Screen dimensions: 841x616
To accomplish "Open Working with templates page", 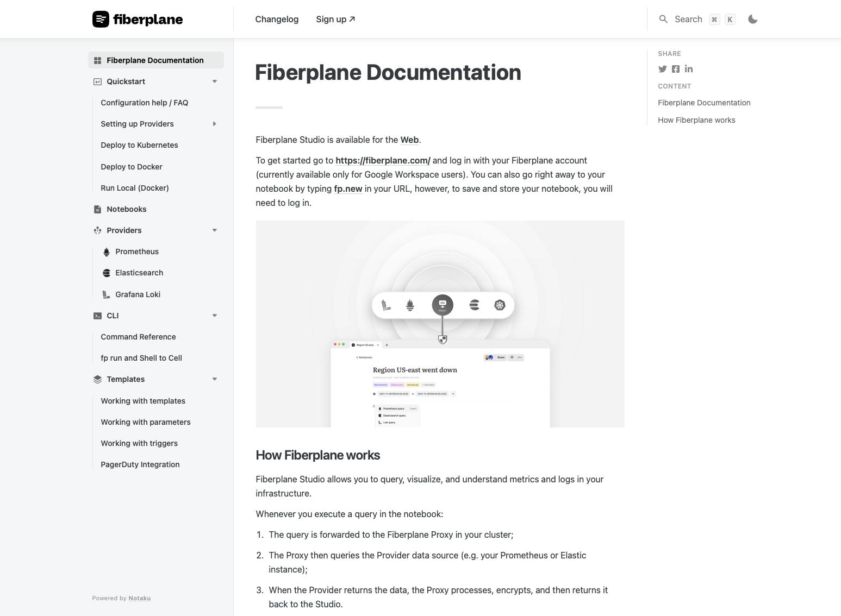I will (143, 401).
